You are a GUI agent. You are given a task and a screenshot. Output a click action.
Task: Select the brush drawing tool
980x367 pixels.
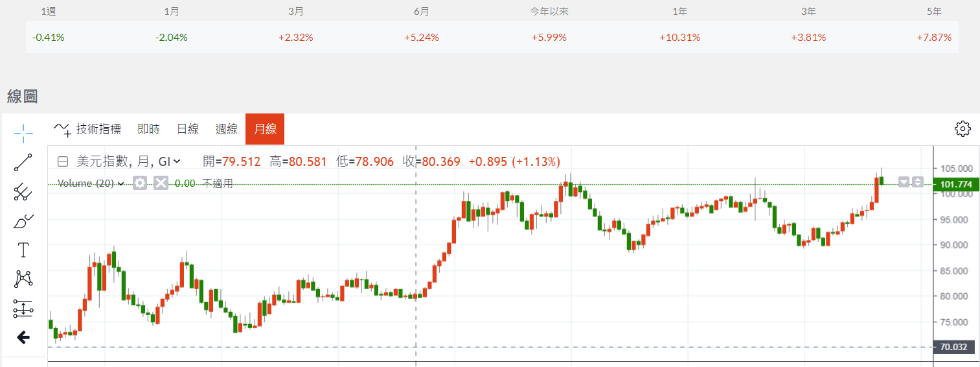click(x=23, y=221)
